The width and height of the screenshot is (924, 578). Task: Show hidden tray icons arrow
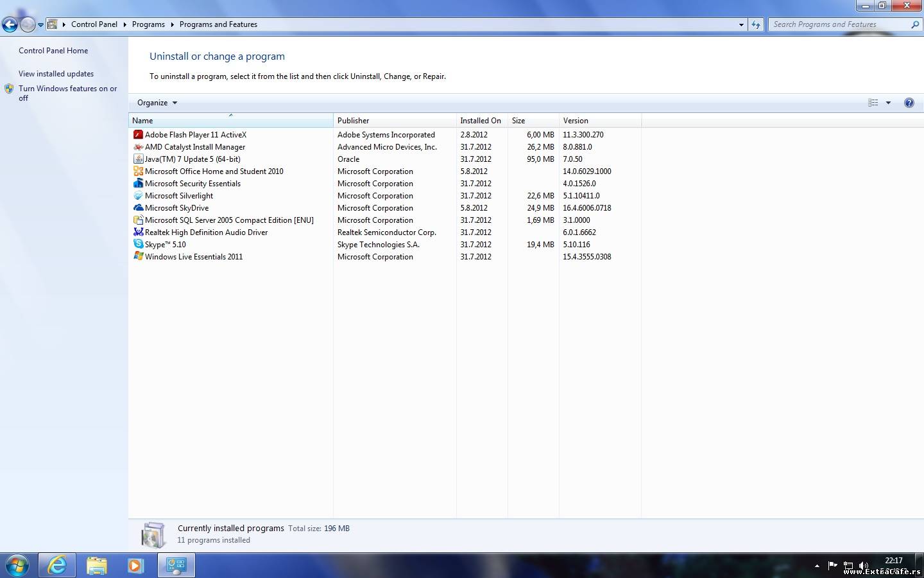tap(816, 566)
